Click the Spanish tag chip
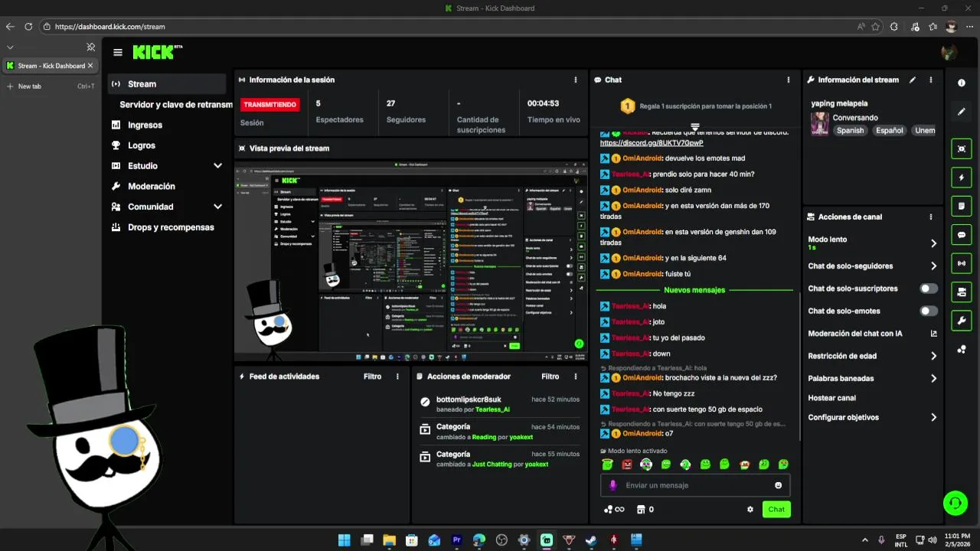980x551 pixels. 850,130
